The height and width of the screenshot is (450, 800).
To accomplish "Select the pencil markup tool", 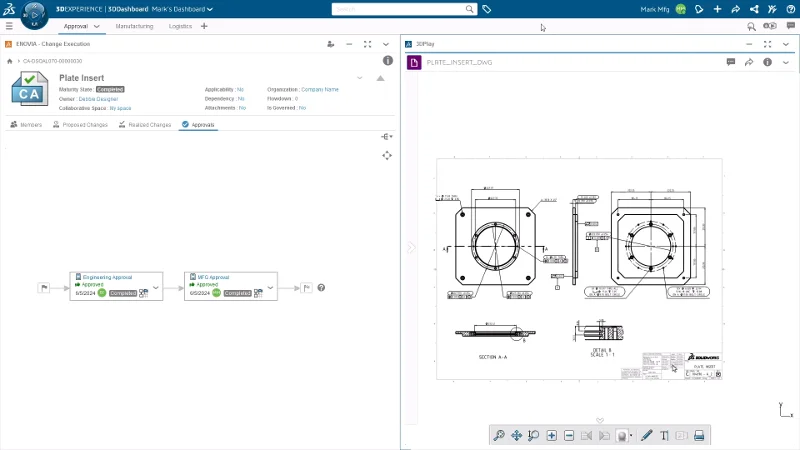I will tap(646, 436).
